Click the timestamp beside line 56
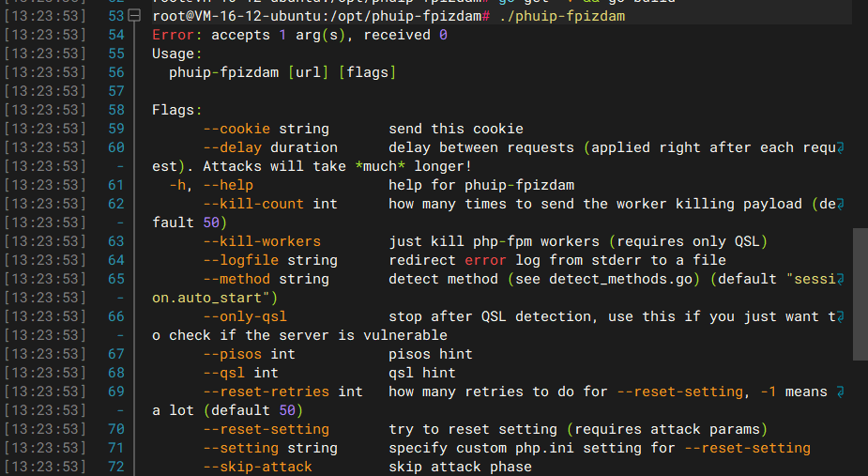The height and width of the screenshot is (476, 868). tap(44, 72)
